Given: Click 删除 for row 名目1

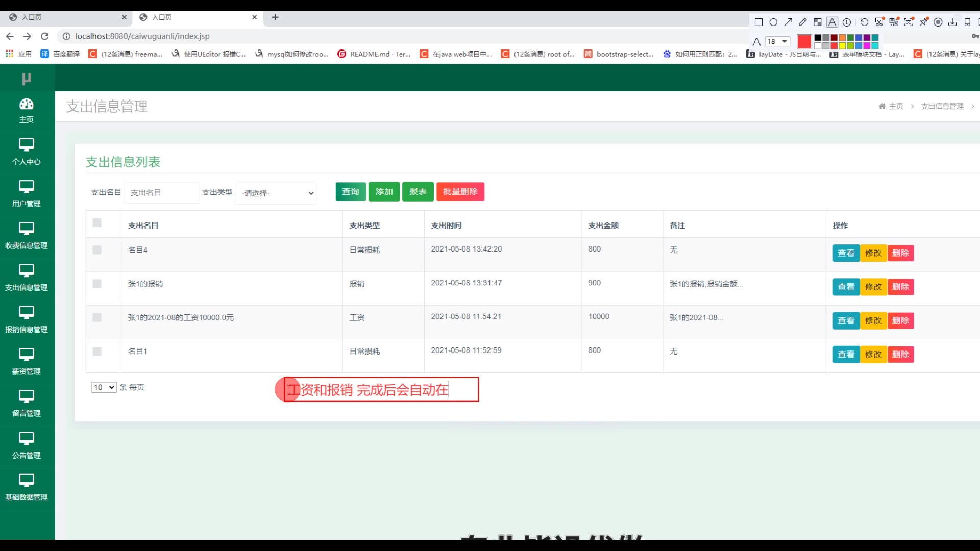Looking at the screenshot, I should click(x=900, y=354).
